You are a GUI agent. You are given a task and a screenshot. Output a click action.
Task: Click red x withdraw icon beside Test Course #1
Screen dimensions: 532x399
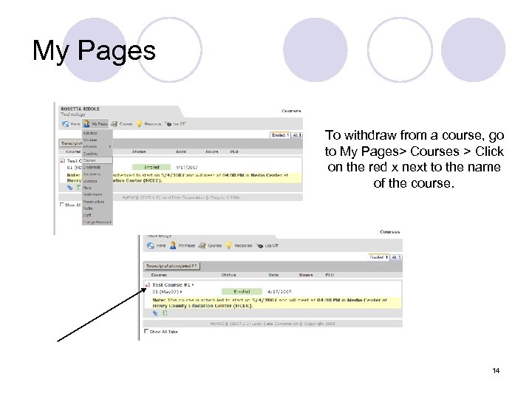pyautogui.click(x=148, y=285)
